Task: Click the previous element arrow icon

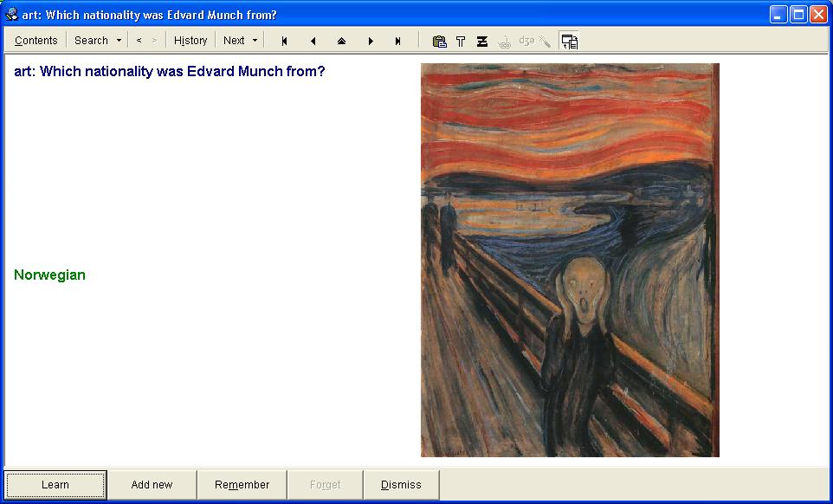Action: coord(313,41)
